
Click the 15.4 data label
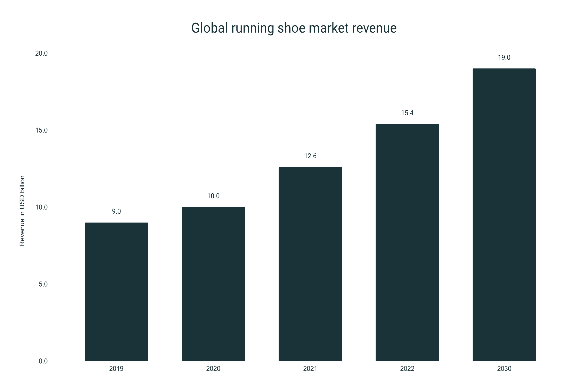tap(407, 113)
